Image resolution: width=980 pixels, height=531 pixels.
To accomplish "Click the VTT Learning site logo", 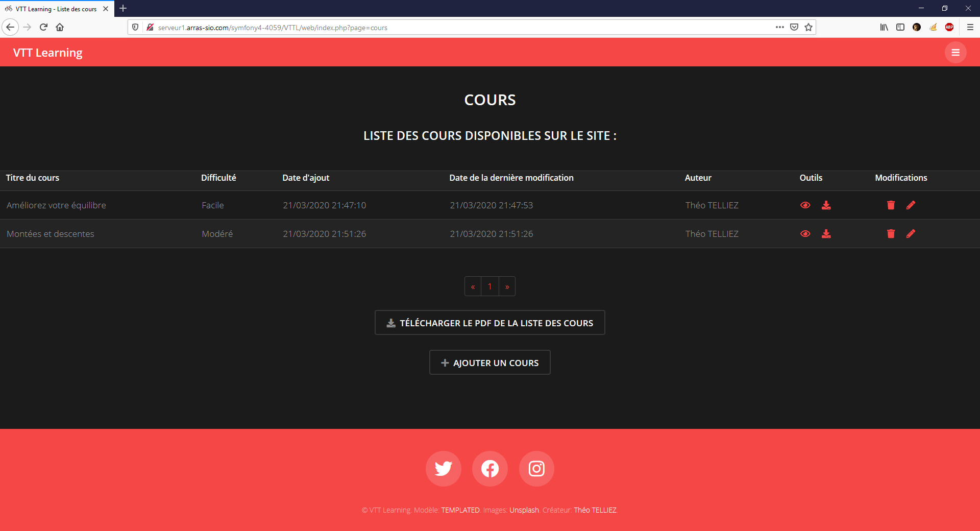I will pyautogui.click(x=47, y=53).
